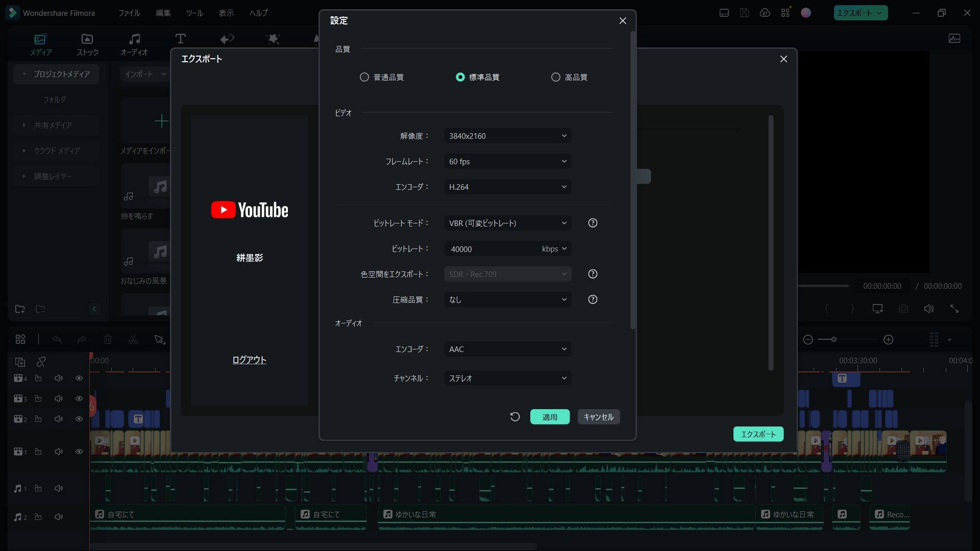Click the Undo icon in the timeline toolbar
The image size is (980, 551).
(x=57, y=339)
